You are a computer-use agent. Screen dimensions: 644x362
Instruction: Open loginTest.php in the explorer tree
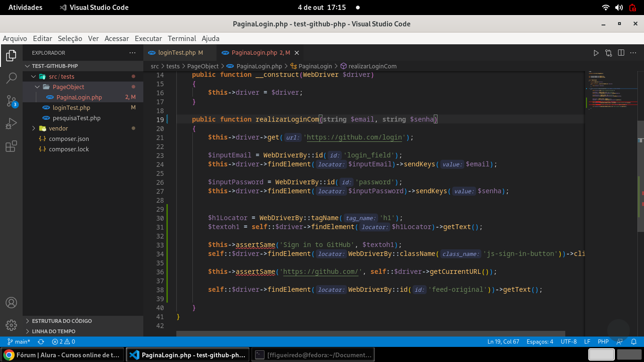point(83,107)
